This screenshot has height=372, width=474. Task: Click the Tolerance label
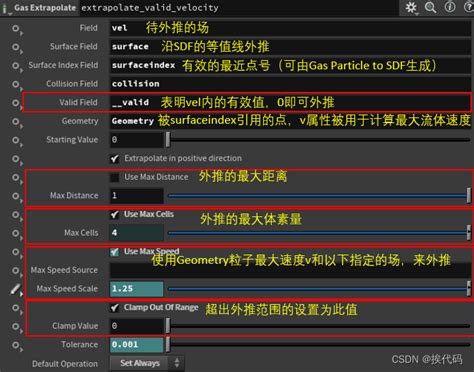click(x=79, y=344)
